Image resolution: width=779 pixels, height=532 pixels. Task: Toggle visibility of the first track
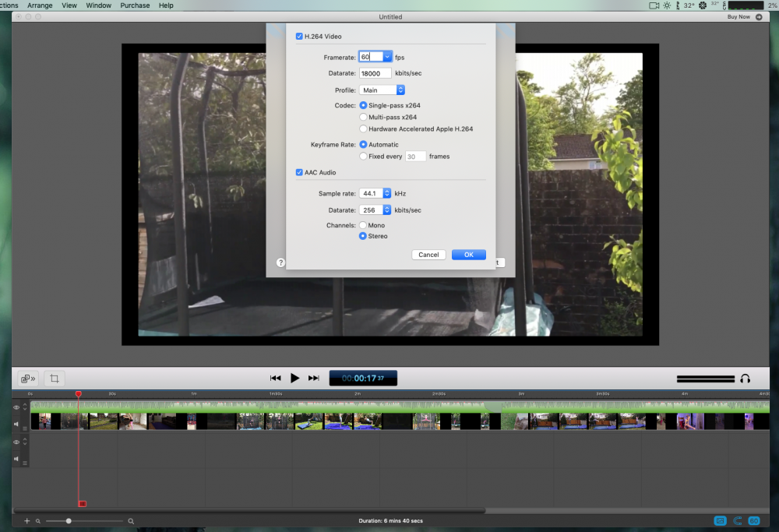[x=16, y=407]
